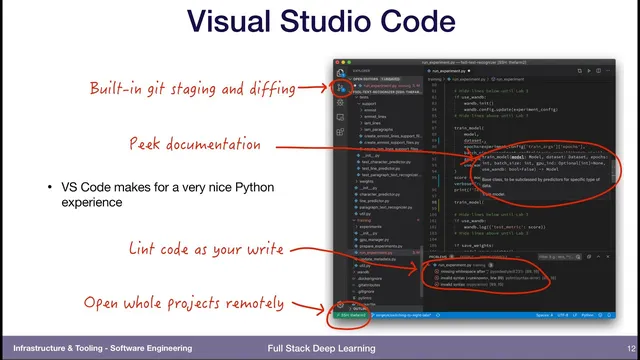
Task: Click the Open Changes icon beside the run icon
Action: (x=579, y=71)
